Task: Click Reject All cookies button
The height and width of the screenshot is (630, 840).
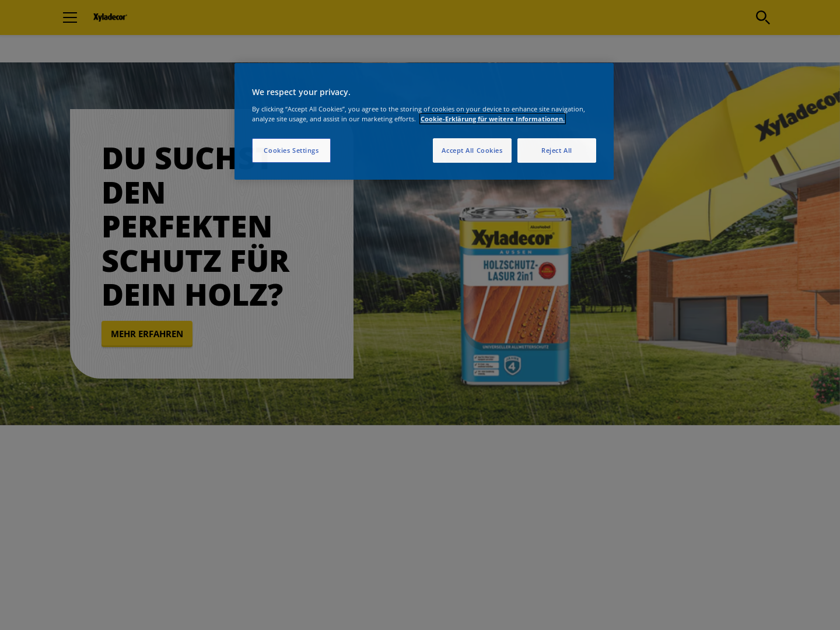Action: point(556,150)
